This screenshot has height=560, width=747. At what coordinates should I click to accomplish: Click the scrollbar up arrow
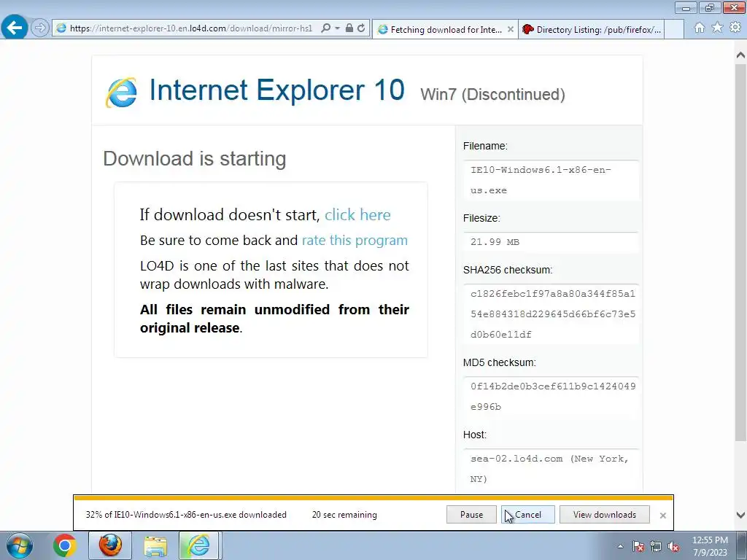[x=741, y=55]
